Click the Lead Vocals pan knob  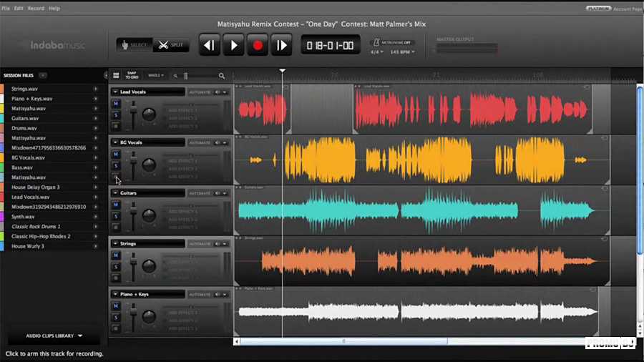[x=149, y=114]
